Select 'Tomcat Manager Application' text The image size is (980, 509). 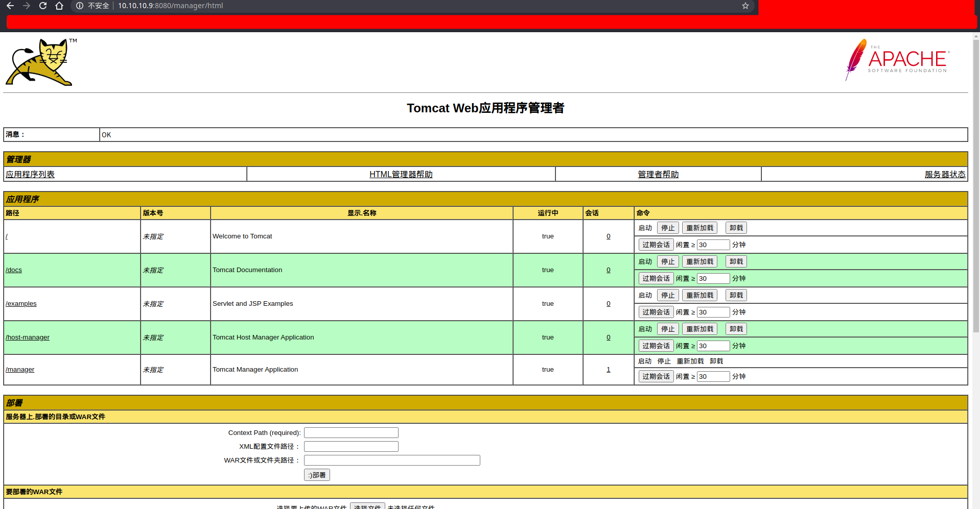(255, 369)
